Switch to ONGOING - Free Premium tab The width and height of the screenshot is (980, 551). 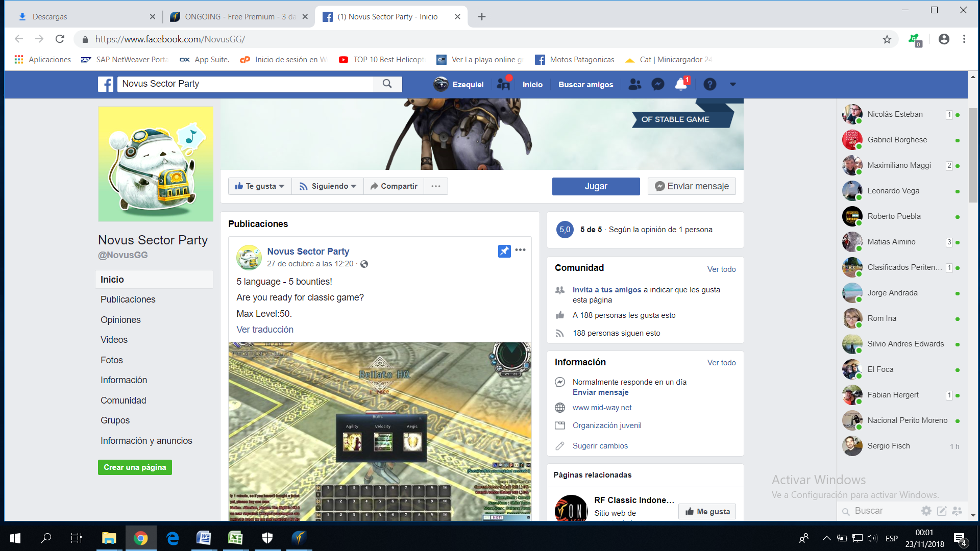238,17
